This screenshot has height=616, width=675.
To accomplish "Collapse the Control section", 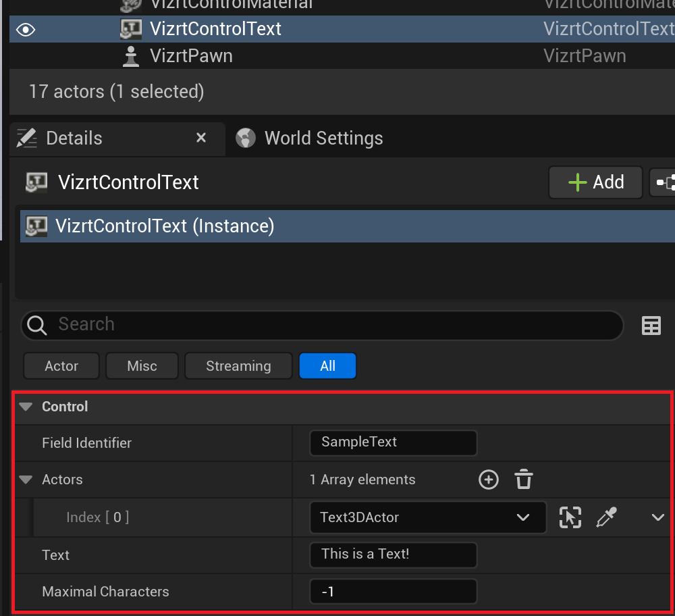I will click(x=26, y=407).
